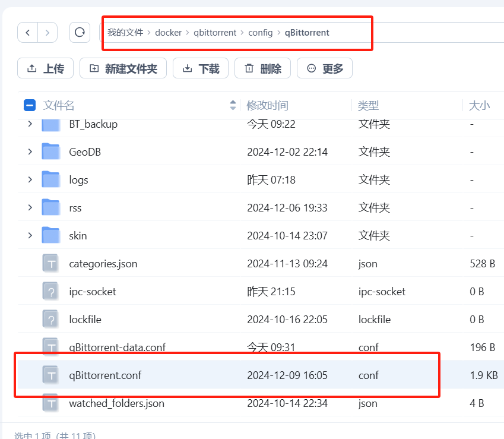Click the categories.json file icon
The image size is (504, 439).
[x=51, y=263]
